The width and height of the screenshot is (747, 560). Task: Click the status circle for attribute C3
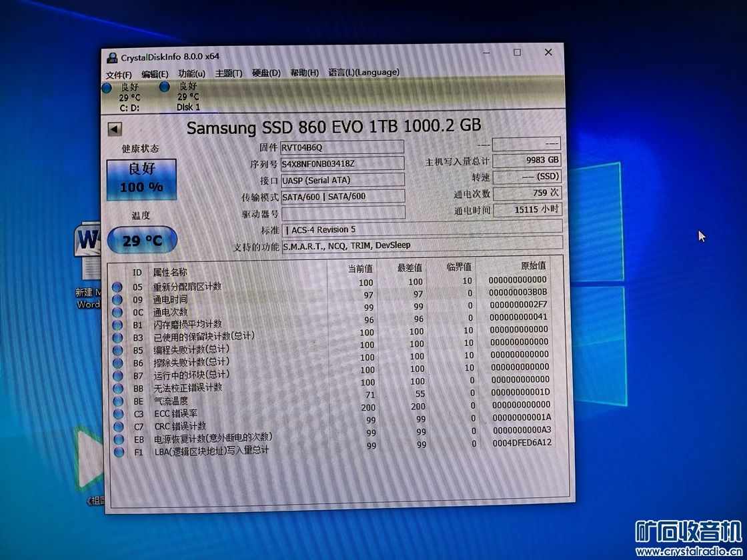pos(119,414)
